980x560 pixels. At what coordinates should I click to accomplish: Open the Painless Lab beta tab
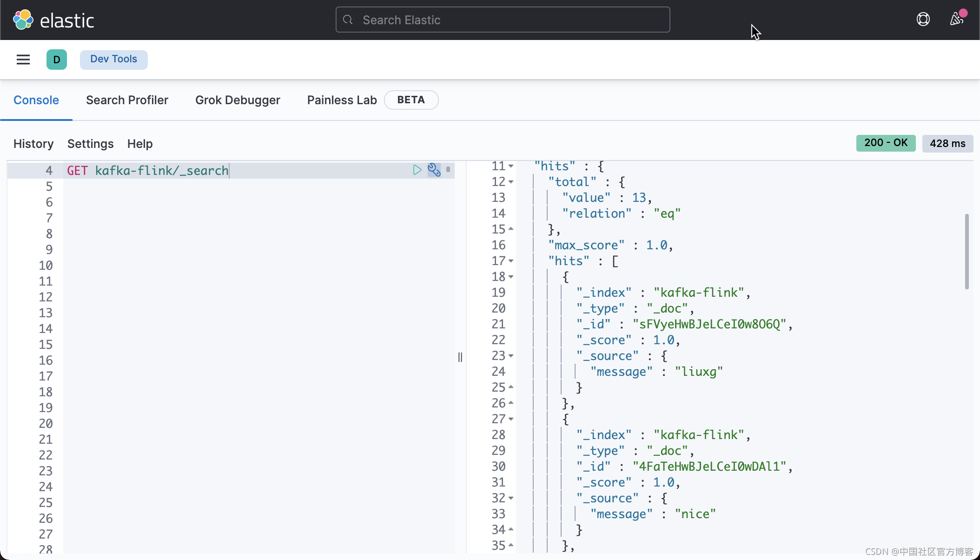[342, 100]
